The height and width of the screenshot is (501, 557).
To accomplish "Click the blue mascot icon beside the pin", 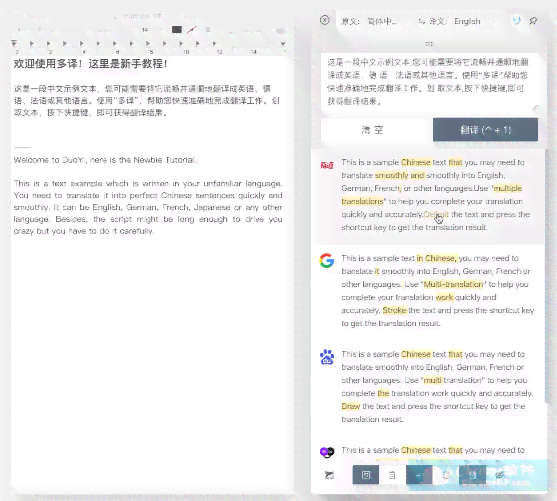I will 517,21.
